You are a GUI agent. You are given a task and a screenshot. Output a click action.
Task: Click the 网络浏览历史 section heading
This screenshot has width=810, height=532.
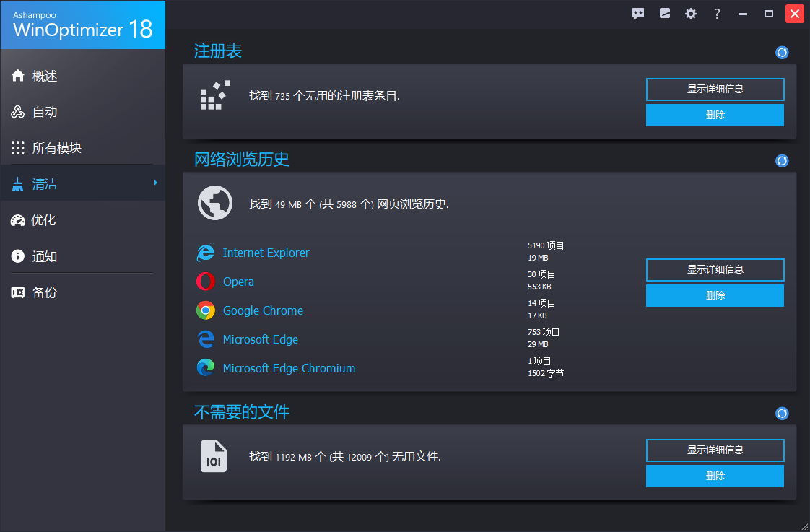coord(241,159)
